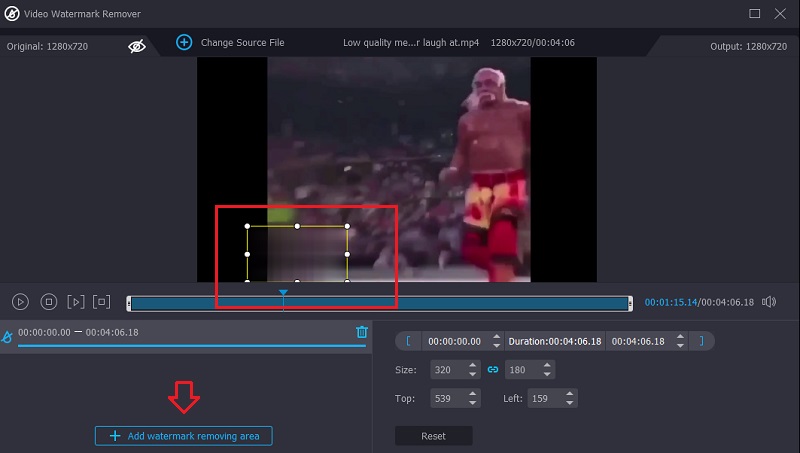Select the watermark segment 00:00:00.00 entry

78,332
